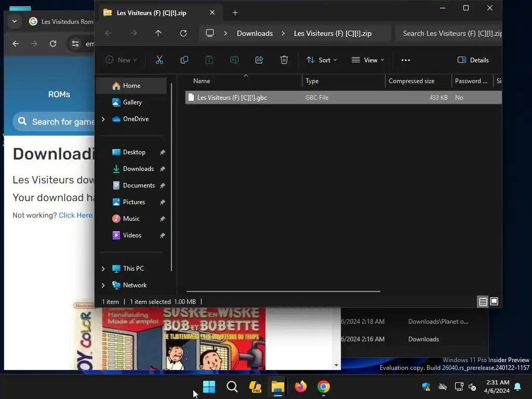Image resolution: width=532 pixels, height=399 pixels.
Task: Switch to large thumbnails view icon in status bar
Action: point(494,301)
